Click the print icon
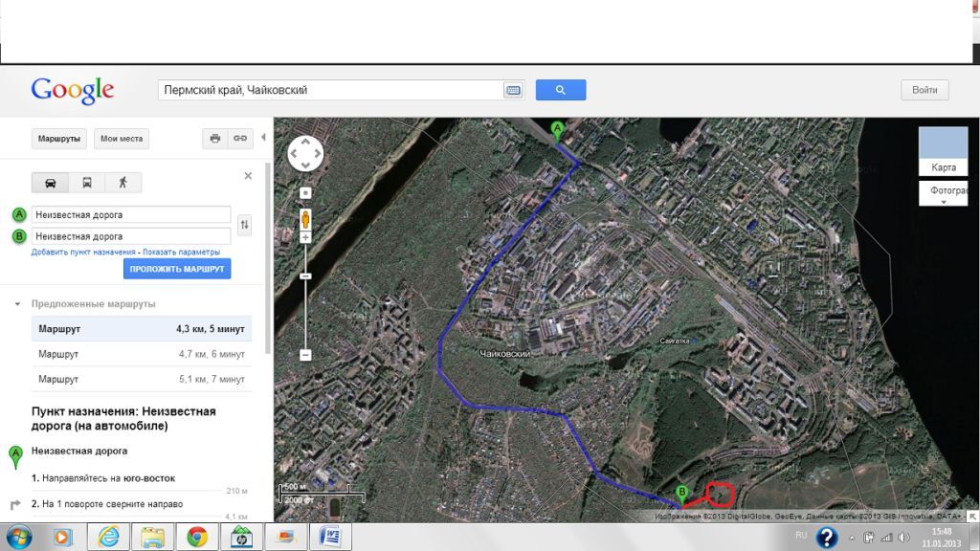This screenshot has height=551, width=980. pyautogui.click(x=215, y=139)
